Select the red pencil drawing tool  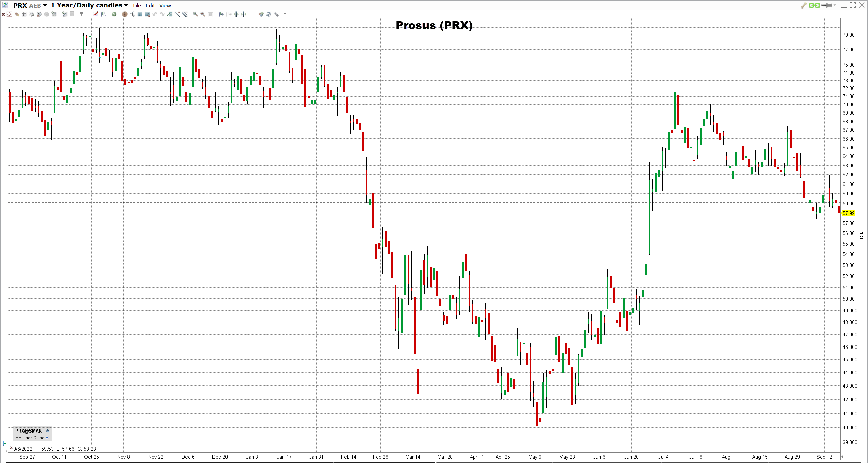[96, 14]
